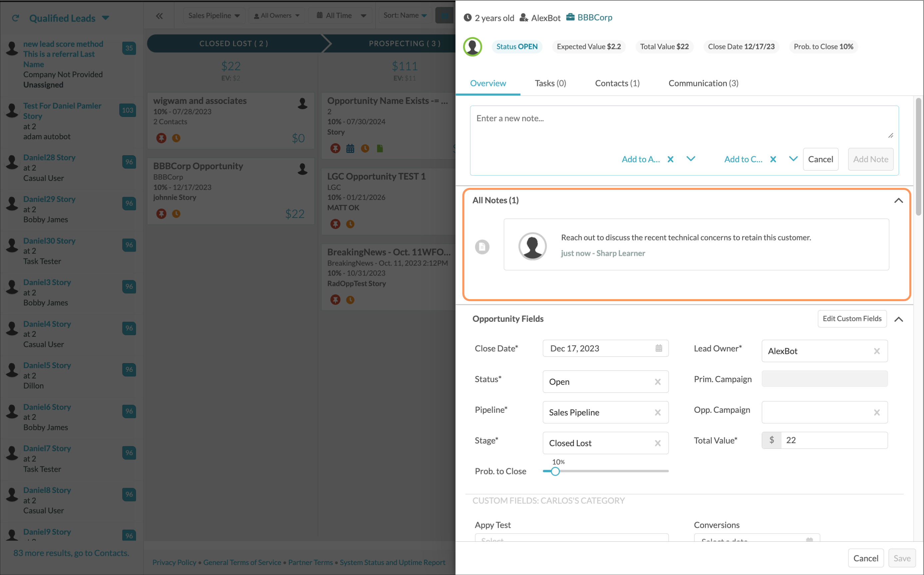Open the calendar picker in the Close Date field

pyautogui.click(x=659, y=348)
